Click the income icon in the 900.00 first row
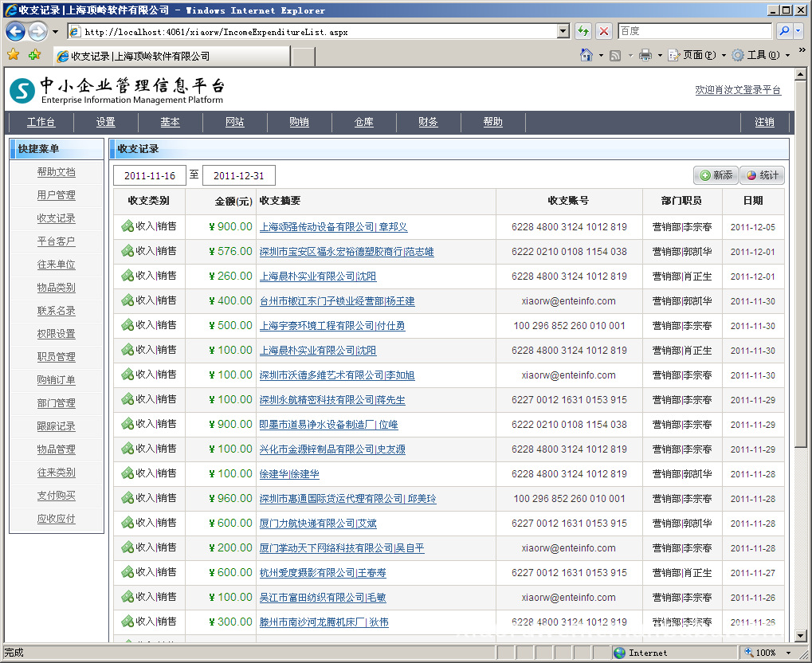Screen dimensions: 812x663 point(127,227)
